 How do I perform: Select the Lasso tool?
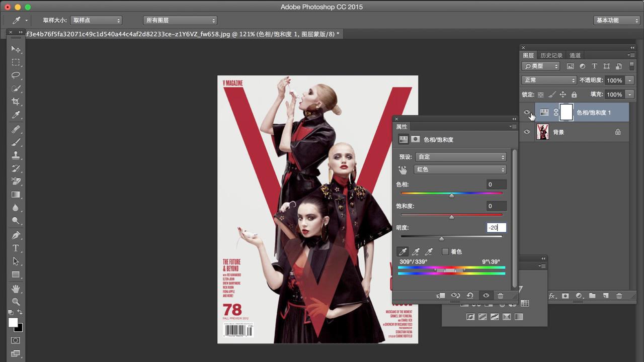click(x=16, y=75)
